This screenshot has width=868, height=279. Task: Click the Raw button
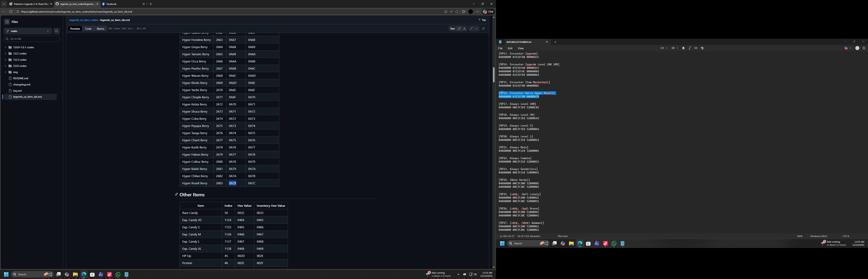[x=453, y=29]
